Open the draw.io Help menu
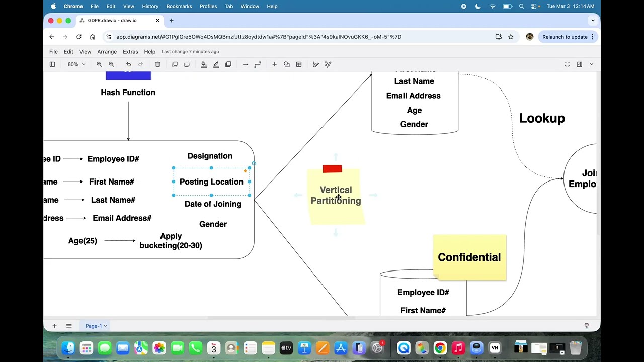 pos(150,52)
